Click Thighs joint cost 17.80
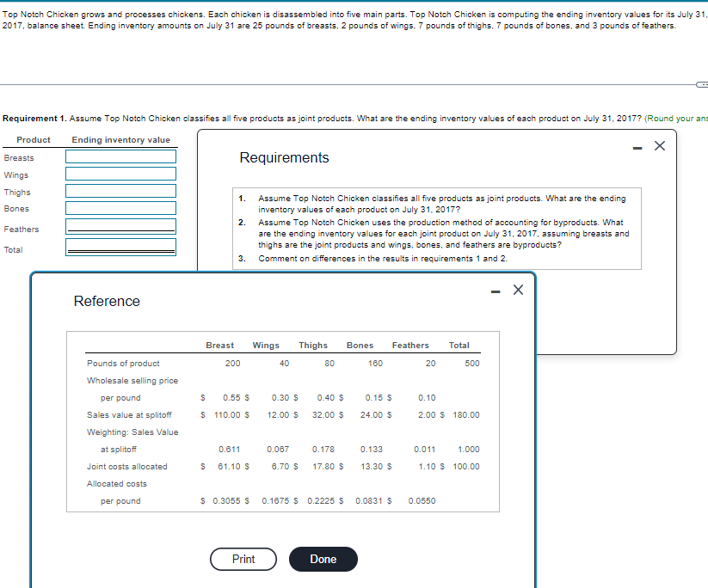 point(323,466)
